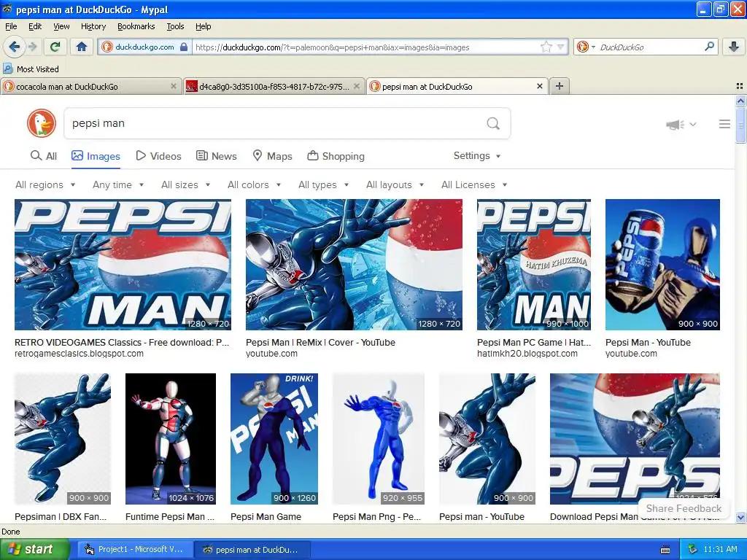Click the Most Visited bookmark icon
This screenshot has width=747, height=560.
(x=7, y=69)
